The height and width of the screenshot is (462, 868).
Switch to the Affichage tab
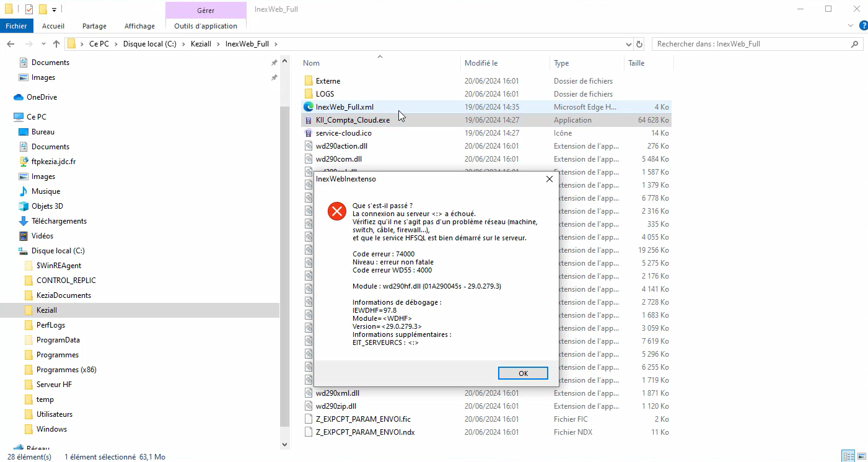(x=139, y=26)
